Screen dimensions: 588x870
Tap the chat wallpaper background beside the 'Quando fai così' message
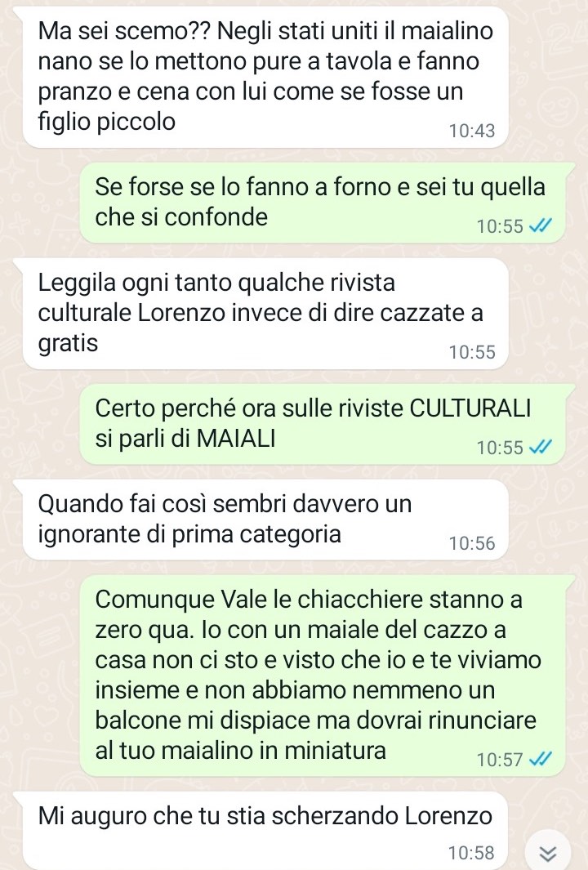pyautogui.click(x=546, y=520)
